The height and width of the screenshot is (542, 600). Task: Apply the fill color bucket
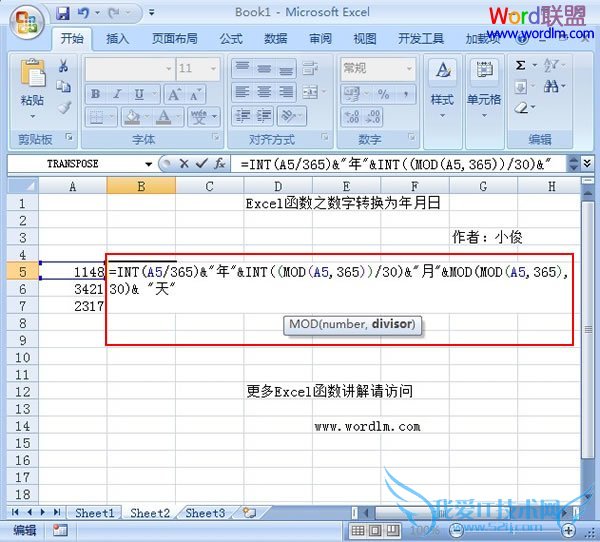click(132, 116)
